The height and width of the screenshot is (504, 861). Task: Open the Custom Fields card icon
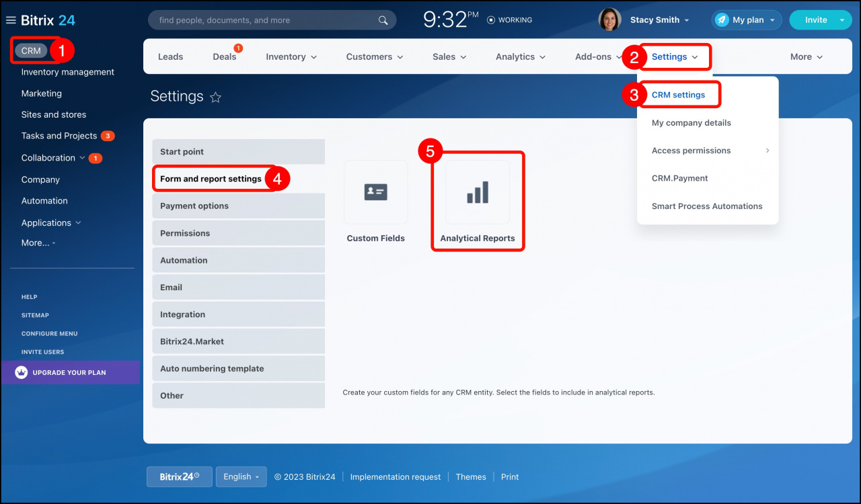[x=375, y=192]
